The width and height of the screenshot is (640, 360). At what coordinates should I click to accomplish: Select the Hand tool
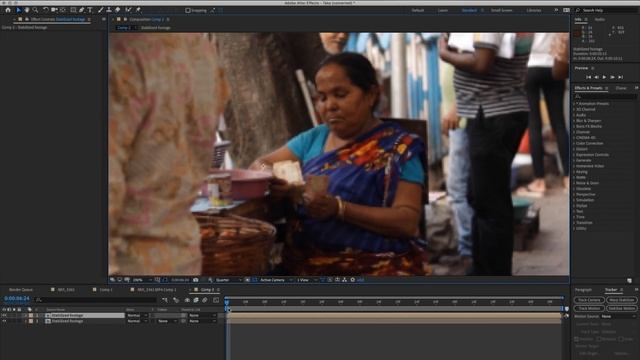27,10
